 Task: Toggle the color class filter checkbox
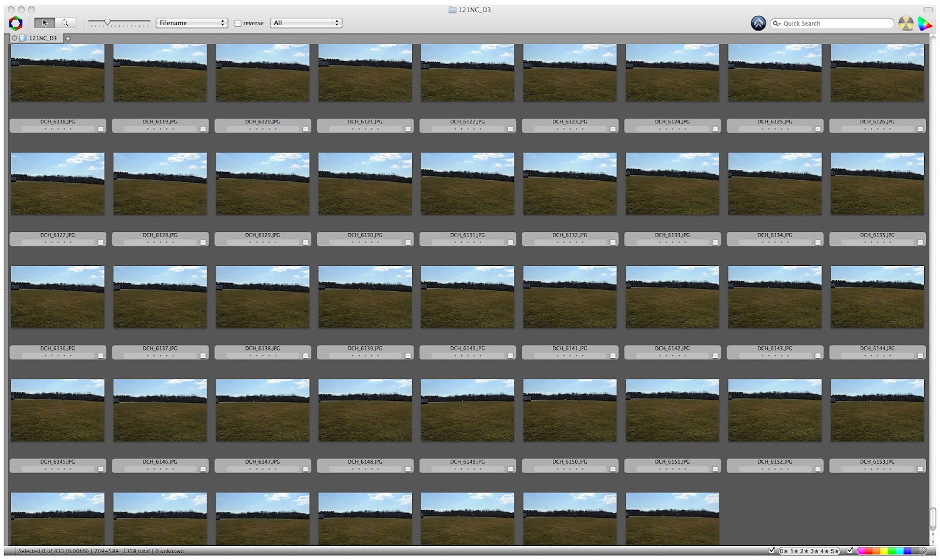click(850, 551)
